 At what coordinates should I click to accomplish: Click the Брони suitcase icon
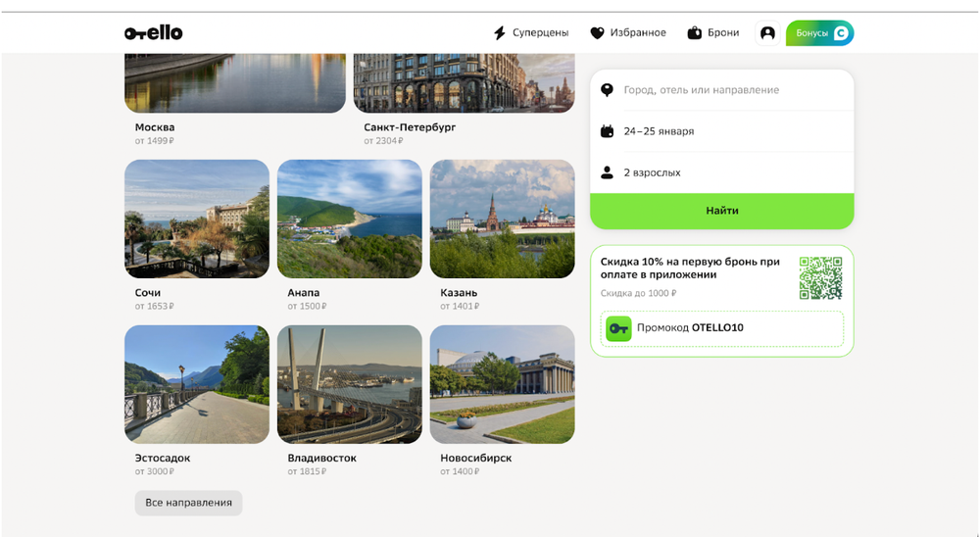coord(695,32)
